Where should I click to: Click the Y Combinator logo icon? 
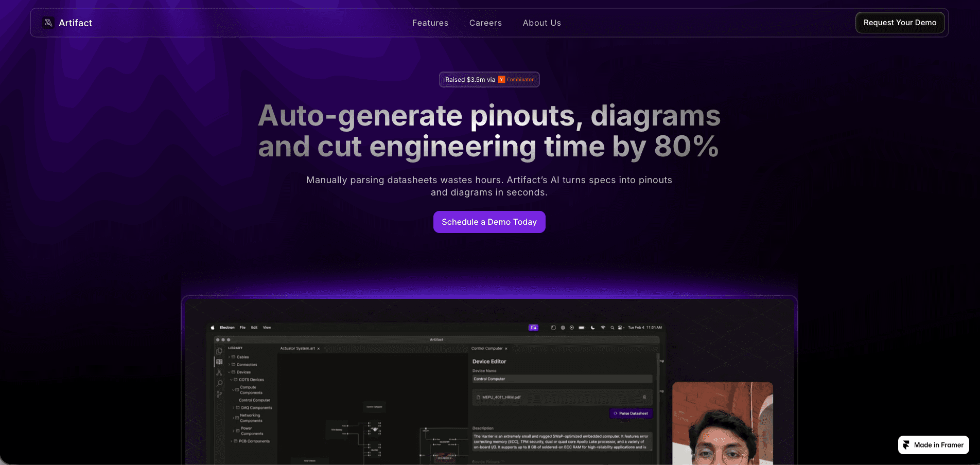[502, 80]
